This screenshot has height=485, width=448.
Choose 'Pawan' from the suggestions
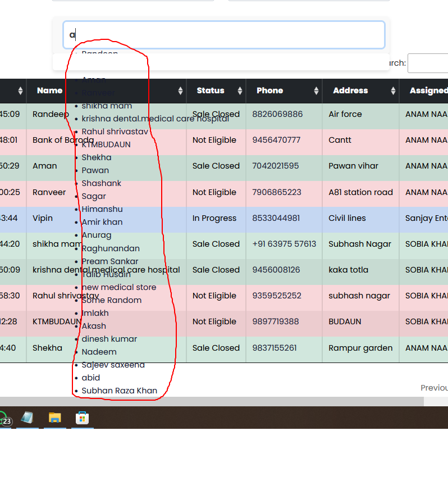tap(95, 170)
